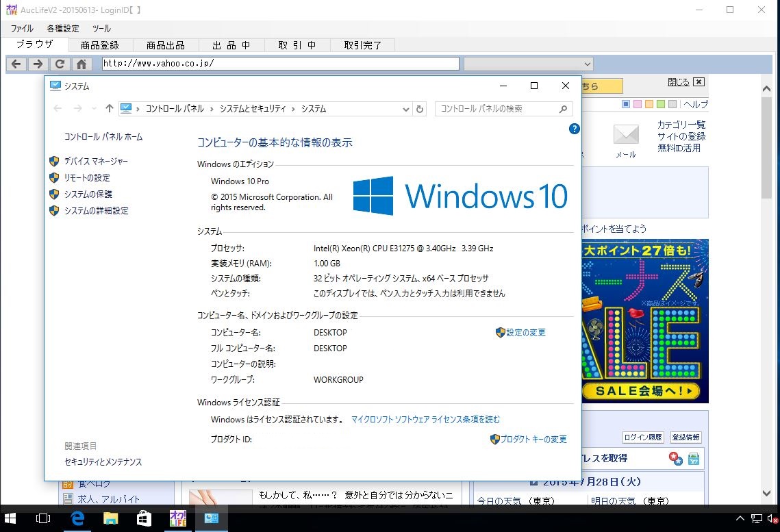The height and width of the screenshot is (532, 780).
Task: Click the volume tray icon
Action: pyautogui.click(x=772, y=518)
